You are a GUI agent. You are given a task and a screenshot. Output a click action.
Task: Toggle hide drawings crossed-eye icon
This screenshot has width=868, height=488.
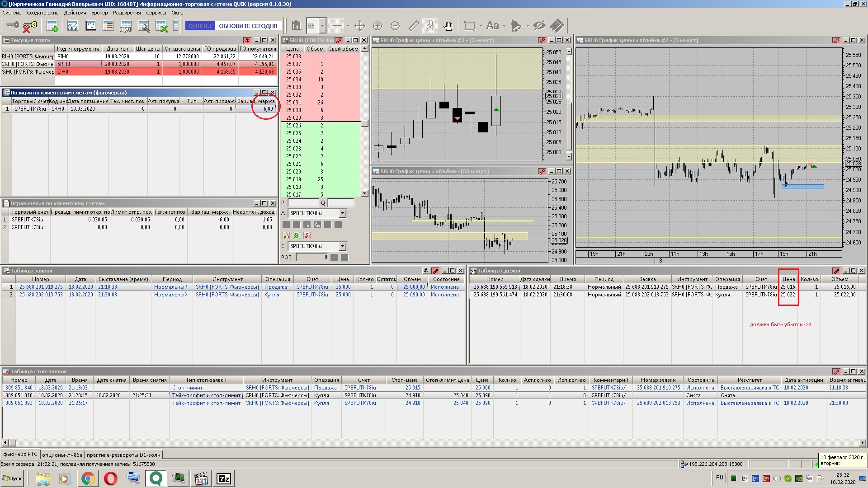click(x=539, y=26)
